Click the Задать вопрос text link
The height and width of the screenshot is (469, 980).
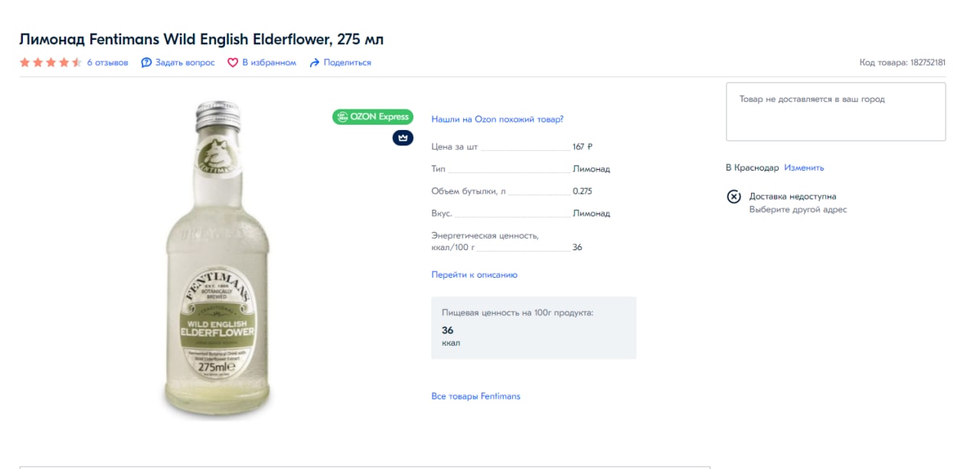pos(185,63)
